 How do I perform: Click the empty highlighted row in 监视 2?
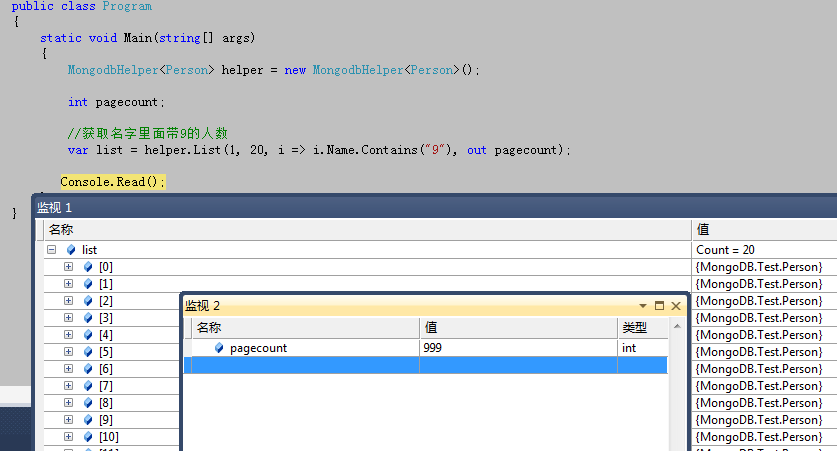(x=425, y=366)
